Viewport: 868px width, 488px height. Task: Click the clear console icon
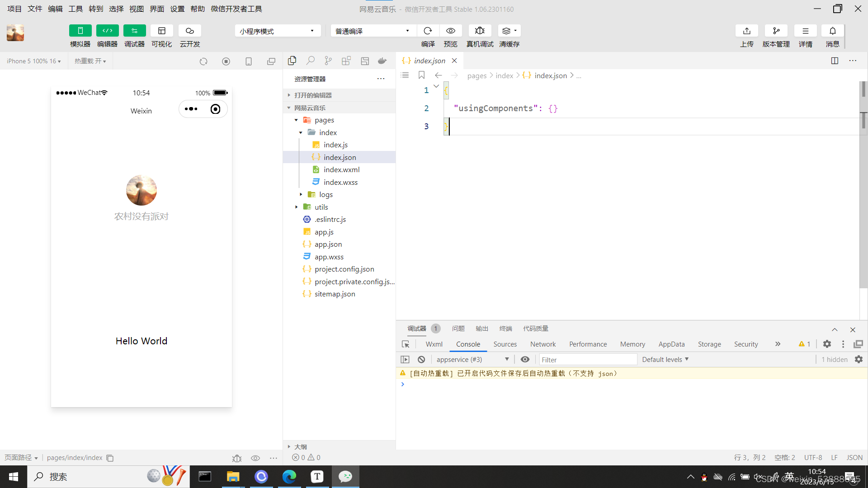click(x=421, y=359)
